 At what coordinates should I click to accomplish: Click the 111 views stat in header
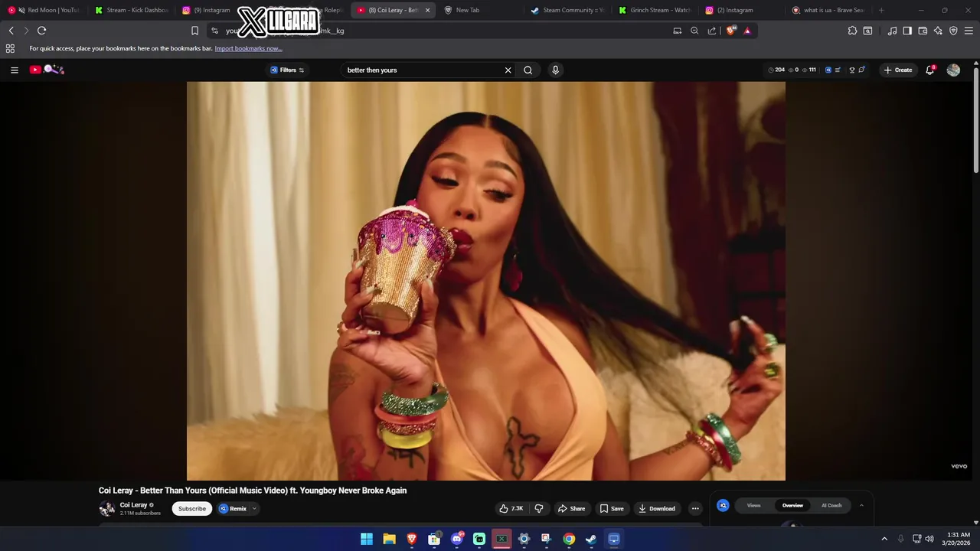808,70
